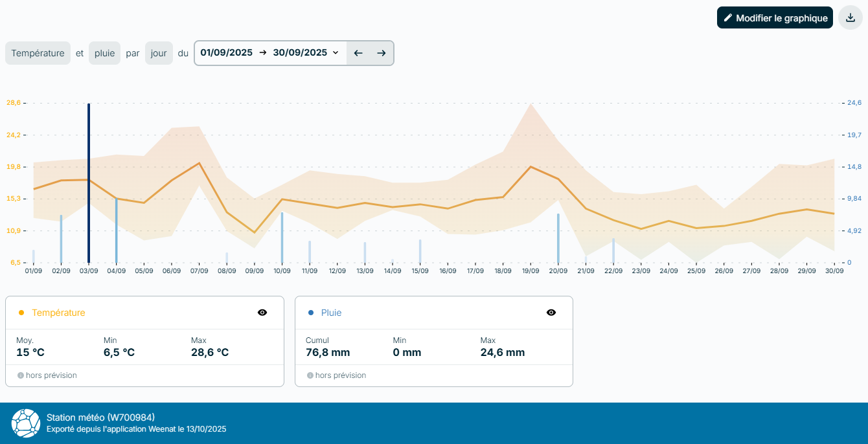Change the jour aggregation selector

pos(159,53)
